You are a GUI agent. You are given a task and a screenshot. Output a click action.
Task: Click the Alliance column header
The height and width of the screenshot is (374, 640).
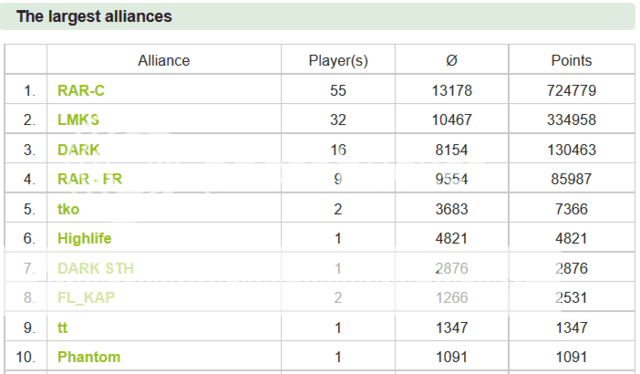tap(164, 60)
